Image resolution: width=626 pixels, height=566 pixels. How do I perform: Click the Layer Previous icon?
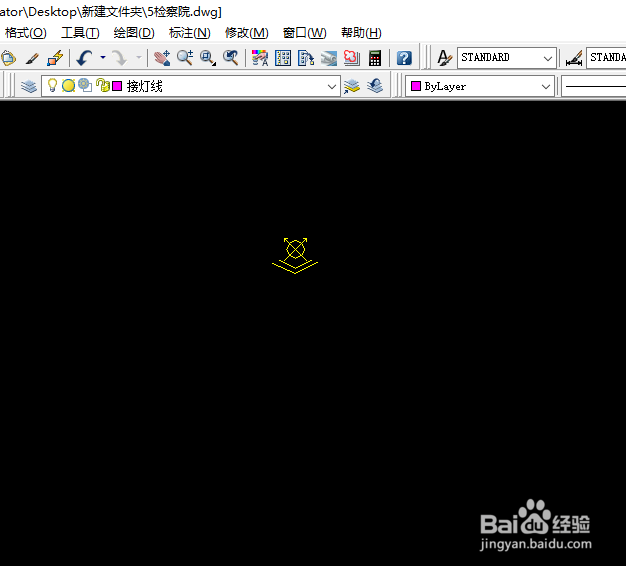375,86
